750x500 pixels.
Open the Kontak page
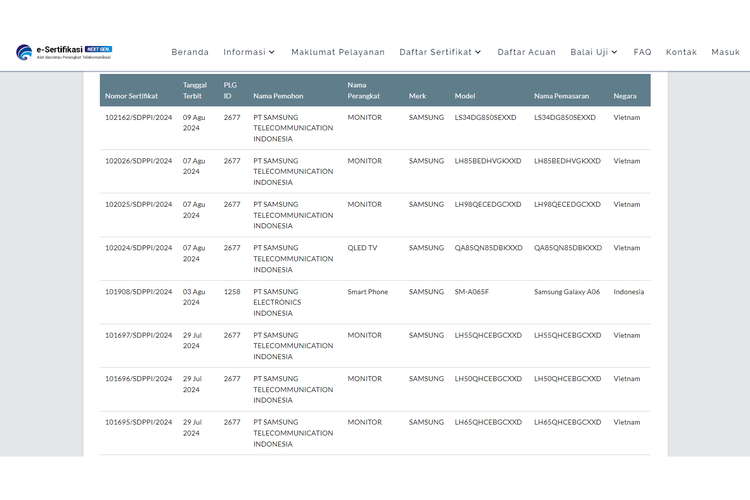click(681, 52)
